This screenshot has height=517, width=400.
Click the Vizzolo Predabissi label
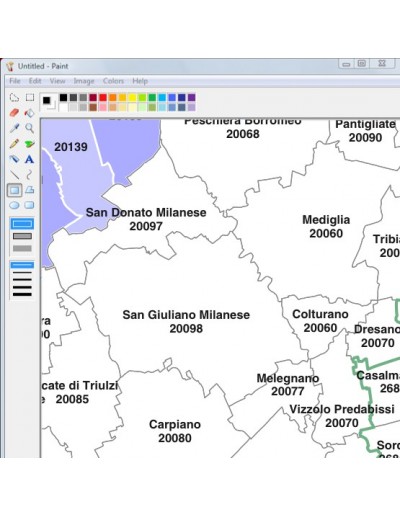point(342,409)
